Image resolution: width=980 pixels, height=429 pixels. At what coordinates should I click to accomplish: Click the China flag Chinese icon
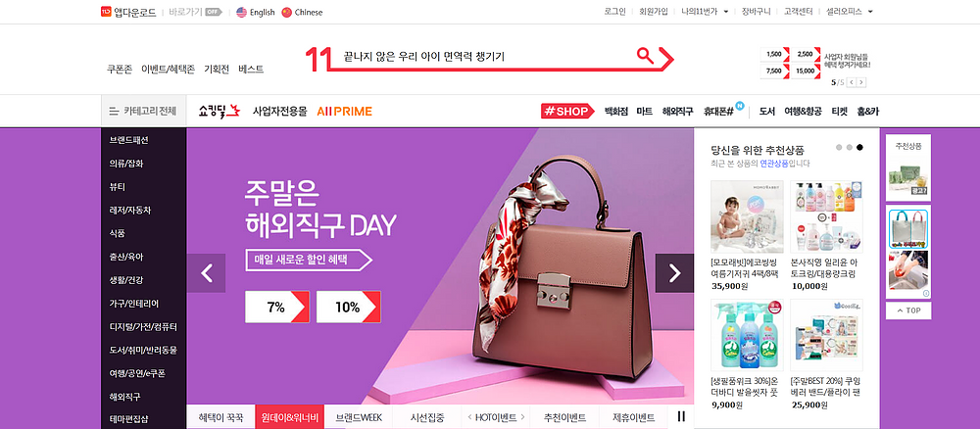pyautogui.click(x=286, y=12)
